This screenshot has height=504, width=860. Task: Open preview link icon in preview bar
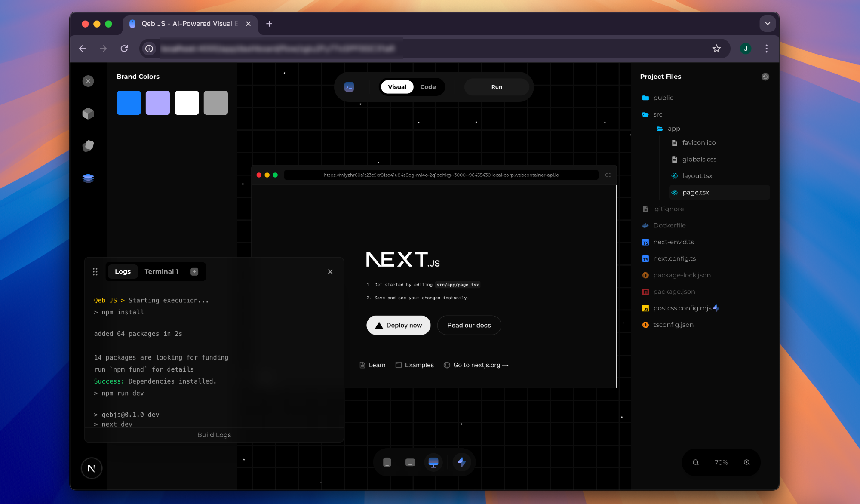pos(608,175)
